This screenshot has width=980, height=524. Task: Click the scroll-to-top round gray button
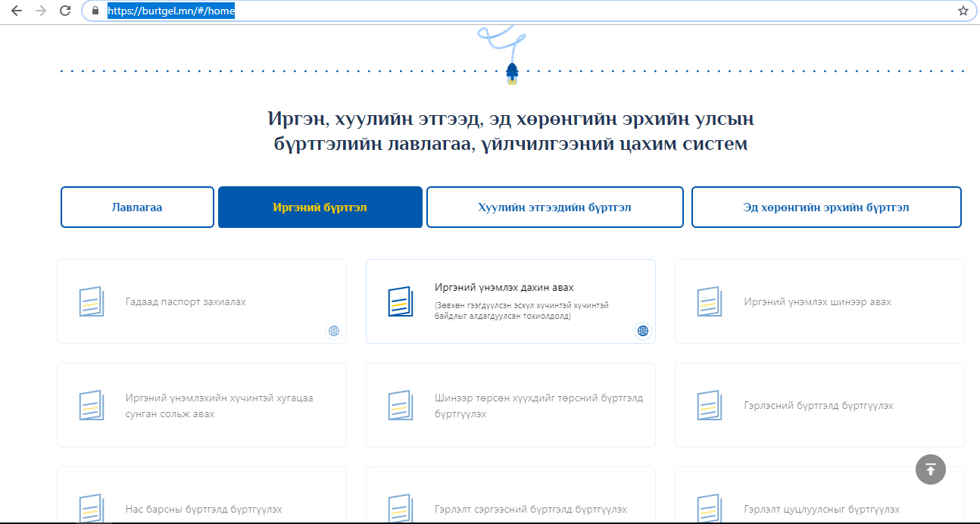(931, 469)
